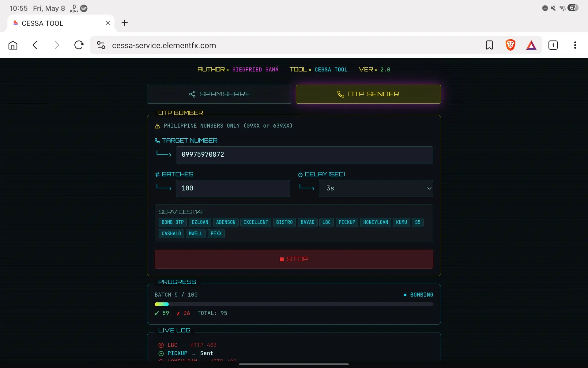This screenshot has width=588, height=368.
Task: Click the target number input field
Action: click(304, 155)
